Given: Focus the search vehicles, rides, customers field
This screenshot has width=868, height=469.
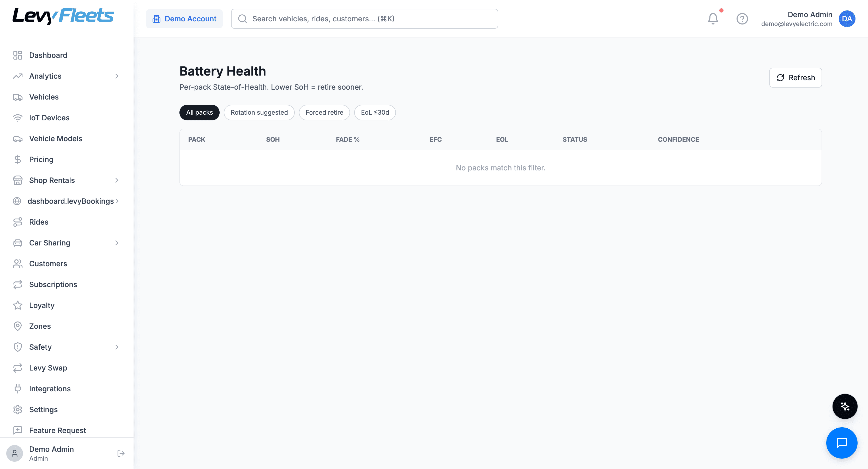Looking at the screenshot, I should [x=365, y=19].
